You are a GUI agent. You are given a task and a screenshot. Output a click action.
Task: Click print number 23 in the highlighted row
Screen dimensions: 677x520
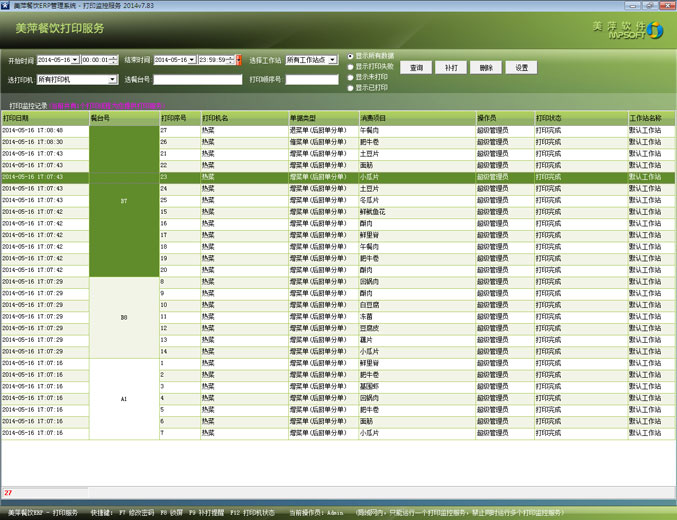coord(180,177)
